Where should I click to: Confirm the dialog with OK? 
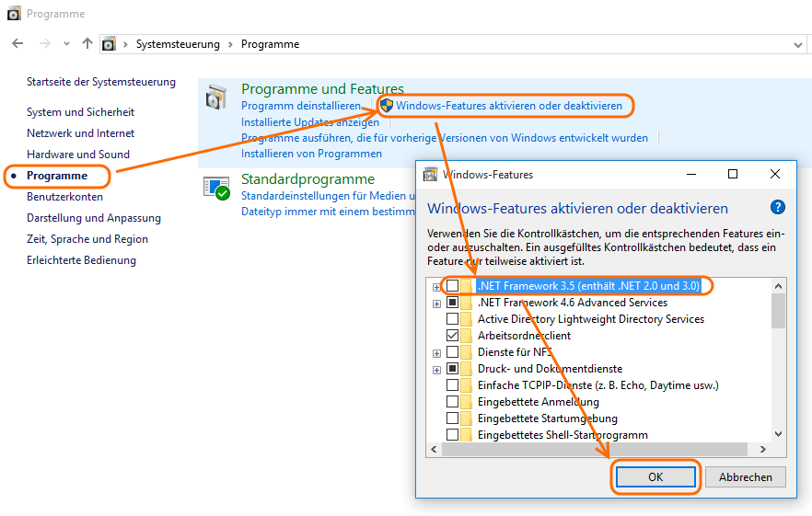click(x=655, y=477)
